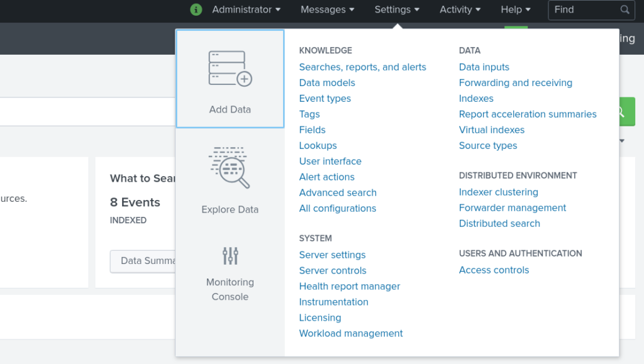Viewport: 644px width, 364px height.
Task: Expand the Activity dropdown
Action: coord(460,9)
